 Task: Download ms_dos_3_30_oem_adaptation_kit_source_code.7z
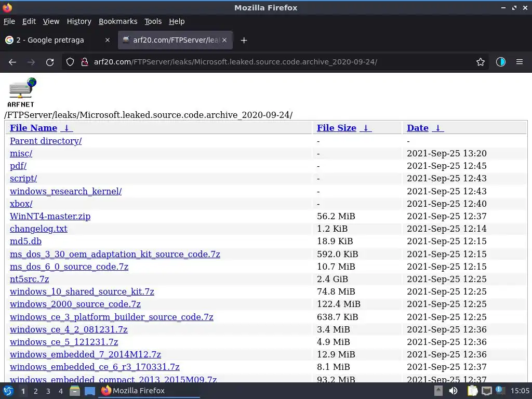point(115,254)
